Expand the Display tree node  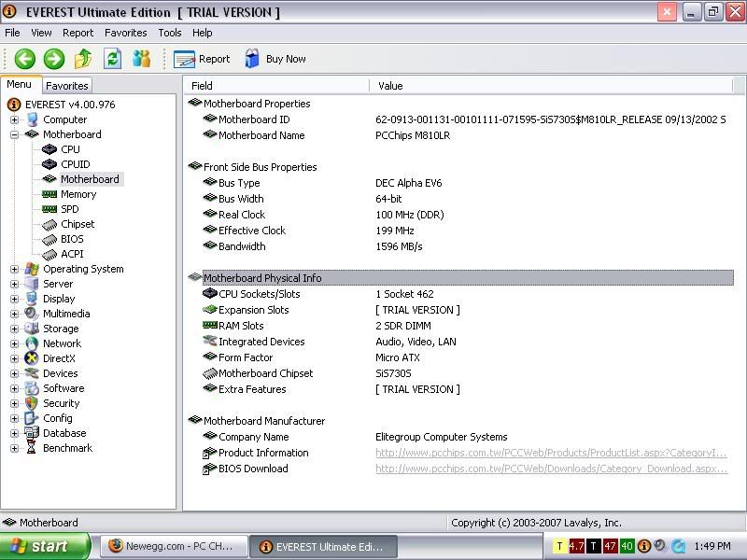14,299
